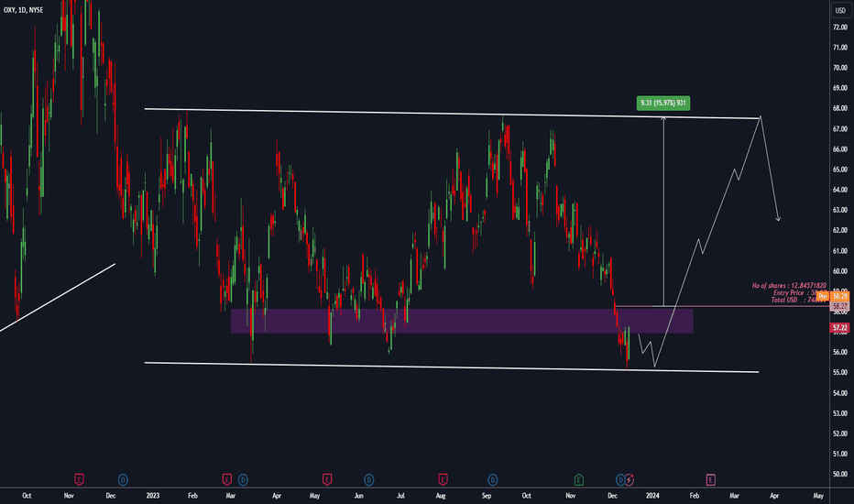
Task: Open the earnings marker above the Nov 2022 label
Action: point(79,479)
